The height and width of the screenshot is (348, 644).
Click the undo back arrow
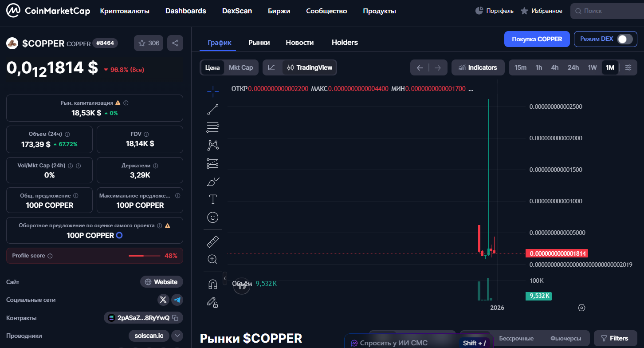pos(420,67)
